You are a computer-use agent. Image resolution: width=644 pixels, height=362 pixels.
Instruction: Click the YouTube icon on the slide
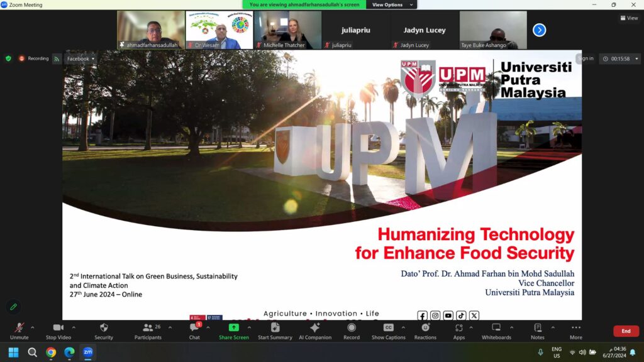coord(448,315)
